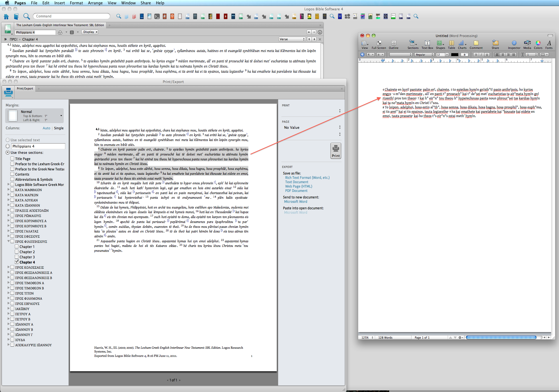Open the Display dropdown in Logos
The image size is (559, 392).
[90, 32]
